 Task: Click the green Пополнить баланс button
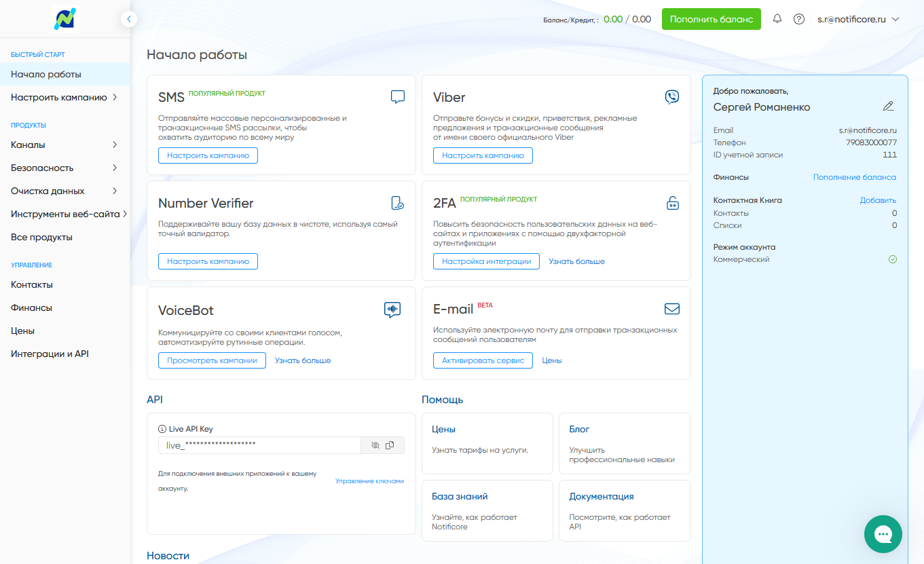point(711,19)
